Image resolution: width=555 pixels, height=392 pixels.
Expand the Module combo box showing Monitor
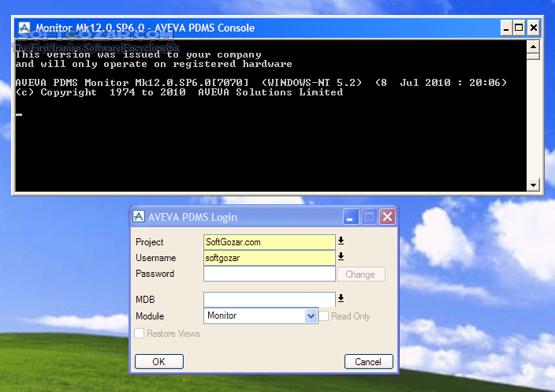(x=311, y=316)
